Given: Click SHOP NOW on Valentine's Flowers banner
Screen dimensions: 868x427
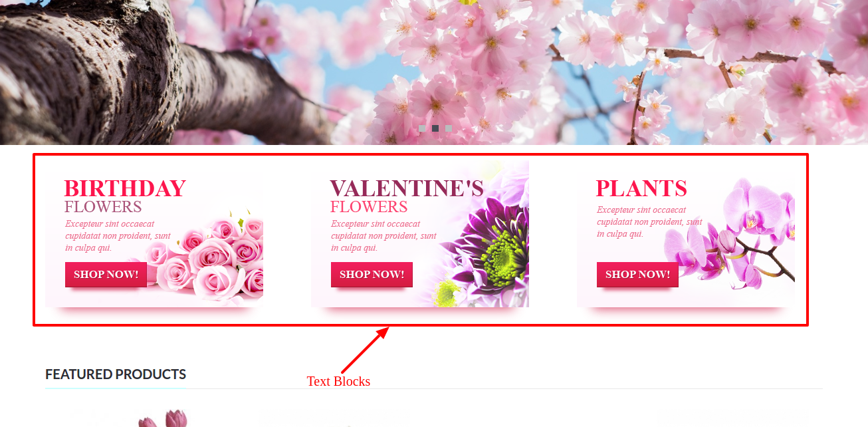Looking at the screenshot, I should click(372, 275).
